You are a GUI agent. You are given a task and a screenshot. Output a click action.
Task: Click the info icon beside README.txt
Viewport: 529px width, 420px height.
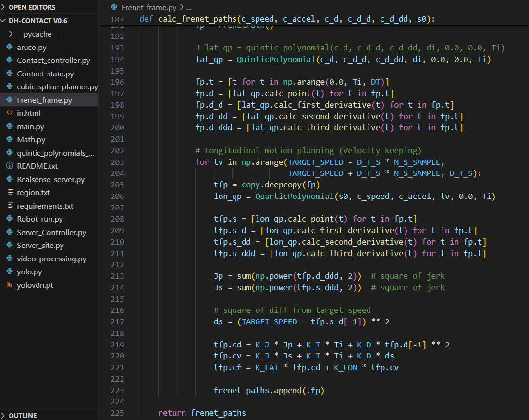10,166
